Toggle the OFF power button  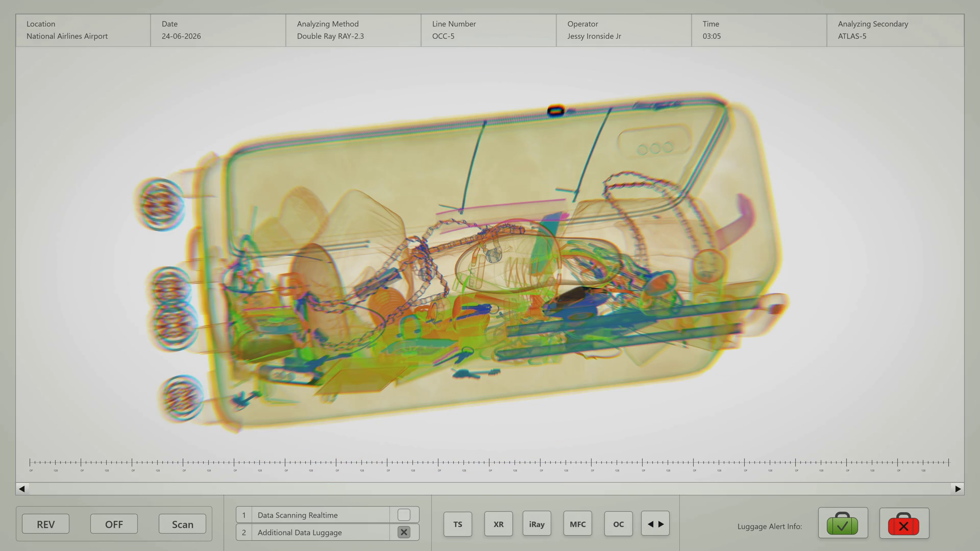pos(114,524)
